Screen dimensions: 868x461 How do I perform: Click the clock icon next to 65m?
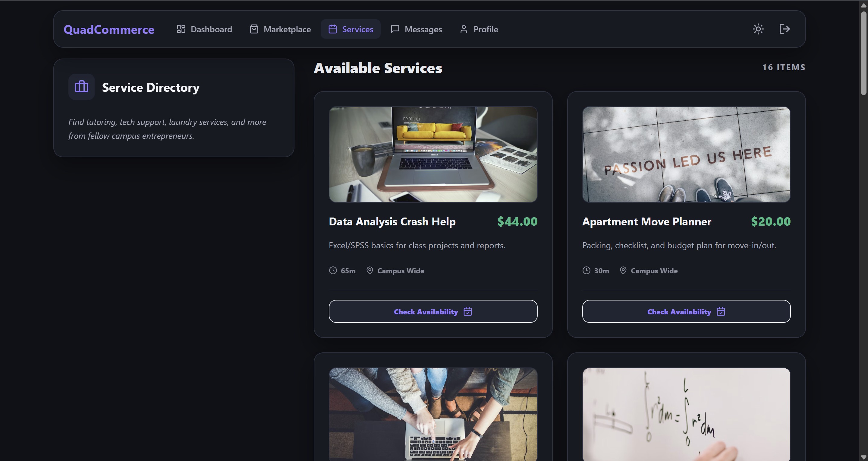pos(333,270)
